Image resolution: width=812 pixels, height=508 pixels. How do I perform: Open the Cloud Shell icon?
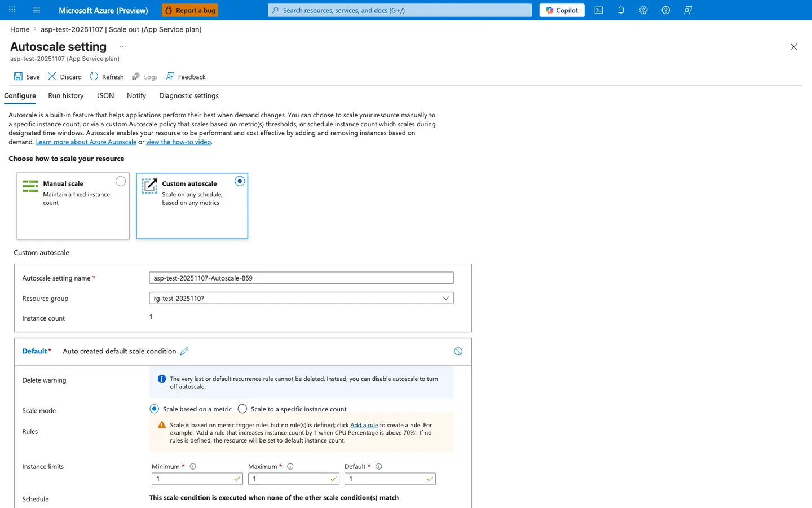599,10
